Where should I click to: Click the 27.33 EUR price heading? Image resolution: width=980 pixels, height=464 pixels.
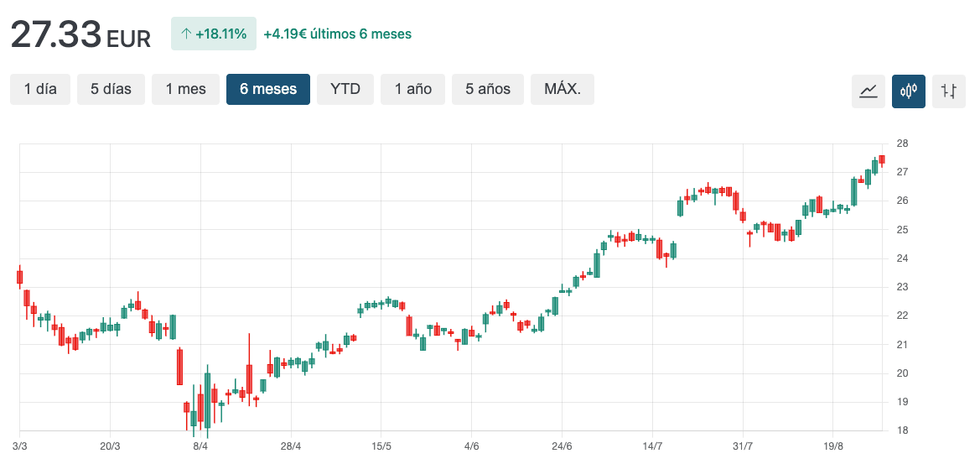[80, 35]
